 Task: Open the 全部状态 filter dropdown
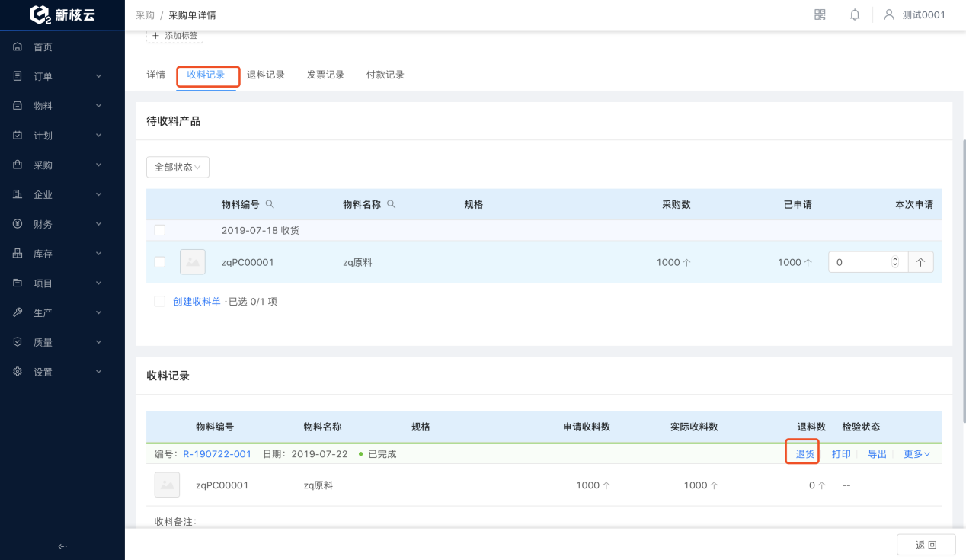point(178,167)
